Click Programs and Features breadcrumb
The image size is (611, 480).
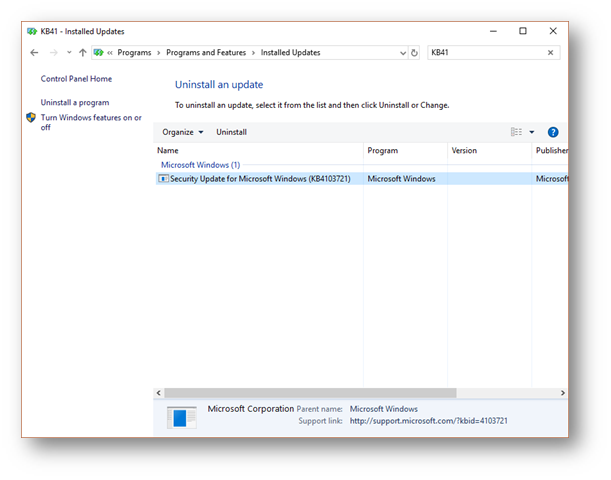point(206,53)
